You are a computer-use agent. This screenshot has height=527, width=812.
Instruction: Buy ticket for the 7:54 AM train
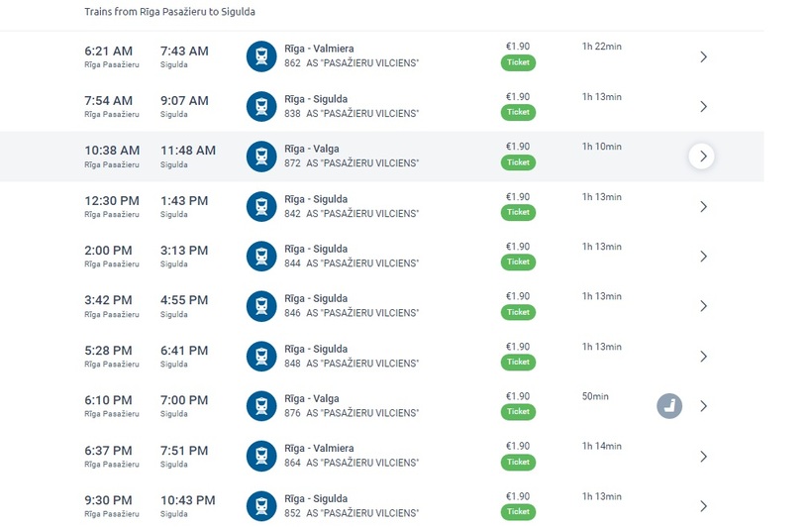pos(518,112)
